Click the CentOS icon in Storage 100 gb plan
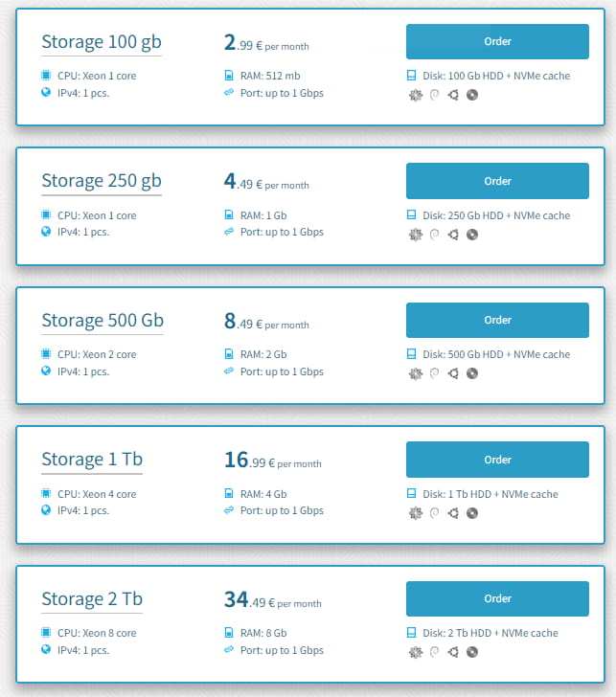The image size is (616, 697). [415, 94]
